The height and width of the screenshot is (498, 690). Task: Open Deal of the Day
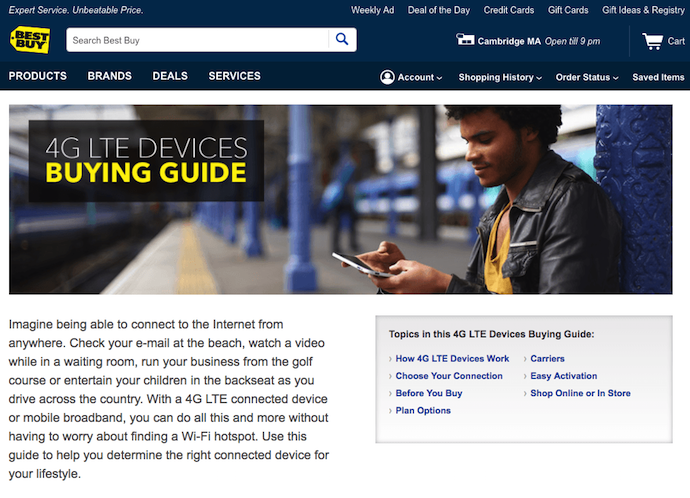pyautogui.click(x=439, y=10)
